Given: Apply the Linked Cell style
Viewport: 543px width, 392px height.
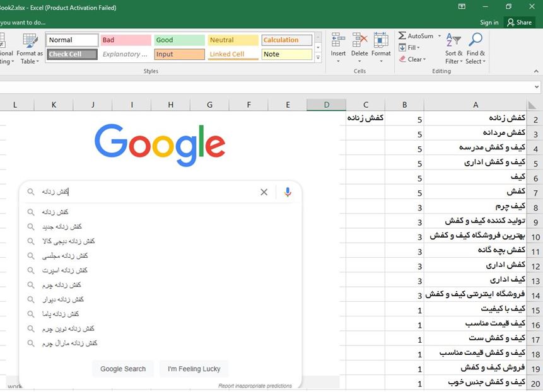Looking at the screenshot, I should [x=233, y=54].
